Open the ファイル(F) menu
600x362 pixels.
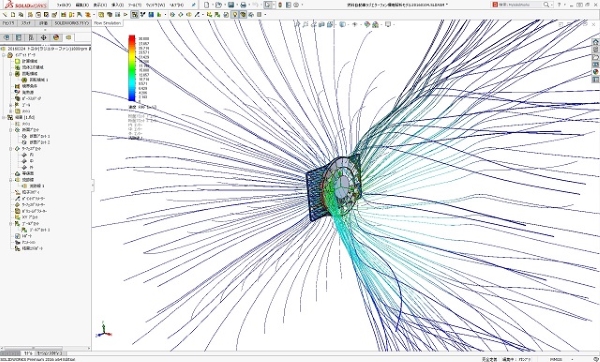(x=64, y=5)
